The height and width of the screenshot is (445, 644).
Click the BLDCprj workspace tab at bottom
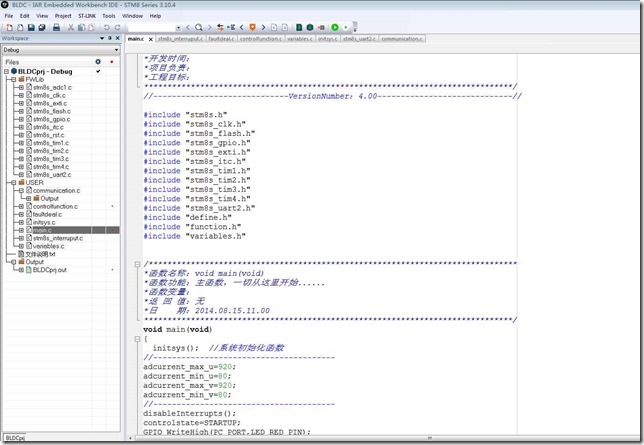[15, 438]
